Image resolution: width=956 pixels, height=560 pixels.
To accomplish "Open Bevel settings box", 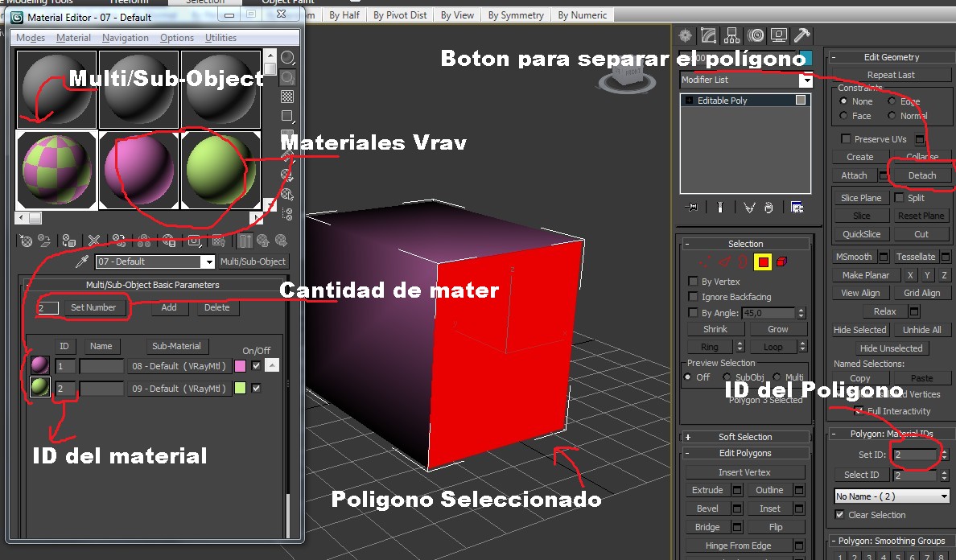I will pos(737,509).
